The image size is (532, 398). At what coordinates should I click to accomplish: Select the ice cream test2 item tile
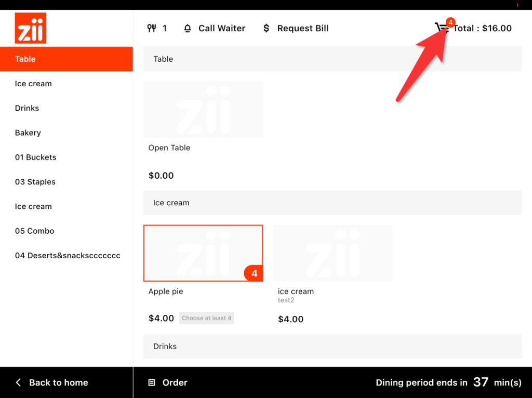(x=332, y=253)
